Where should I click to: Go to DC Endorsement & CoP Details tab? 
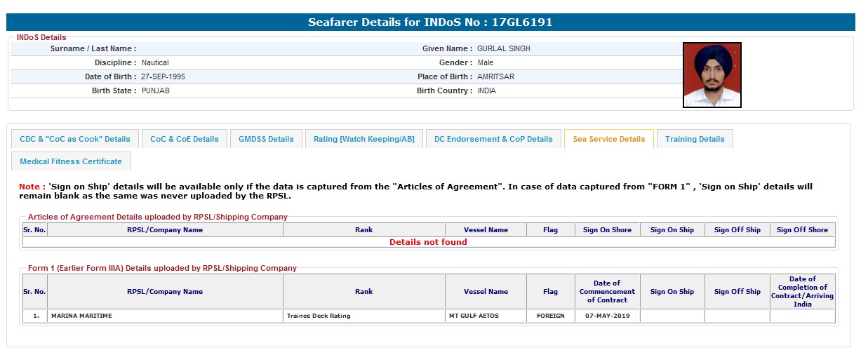point(493,139)
